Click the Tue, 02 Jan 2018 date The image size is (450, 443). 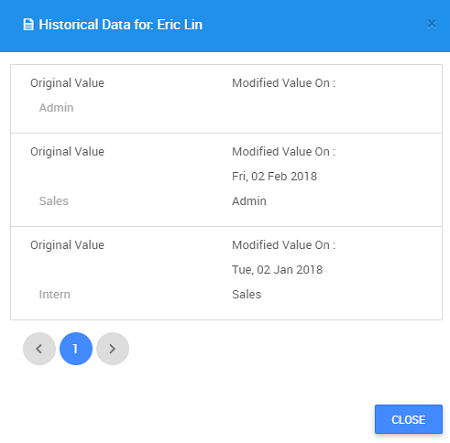277,270
